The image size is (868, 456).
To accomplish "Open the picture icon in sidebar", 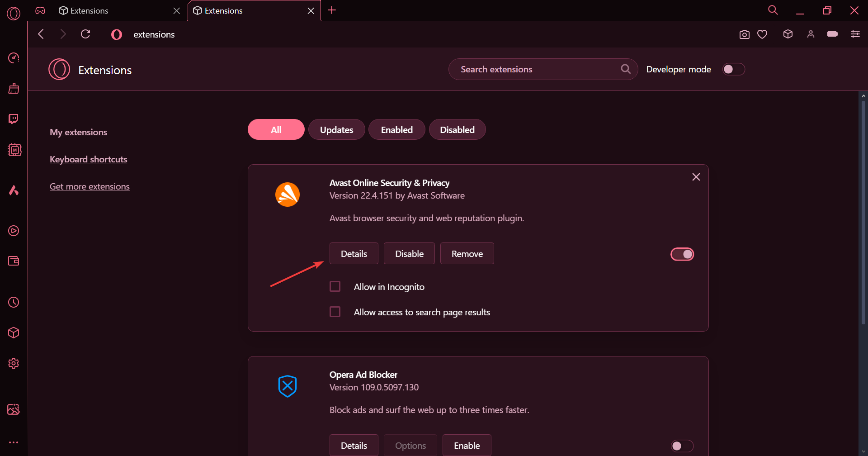I will point(14,409).
